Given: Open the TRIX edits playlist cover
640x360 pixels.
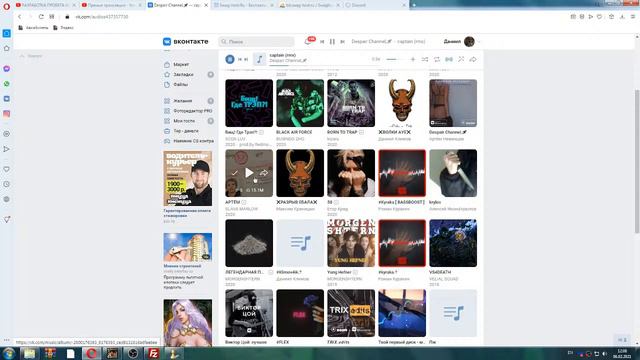Looking at the screenshot, I should tap(351, 313).
